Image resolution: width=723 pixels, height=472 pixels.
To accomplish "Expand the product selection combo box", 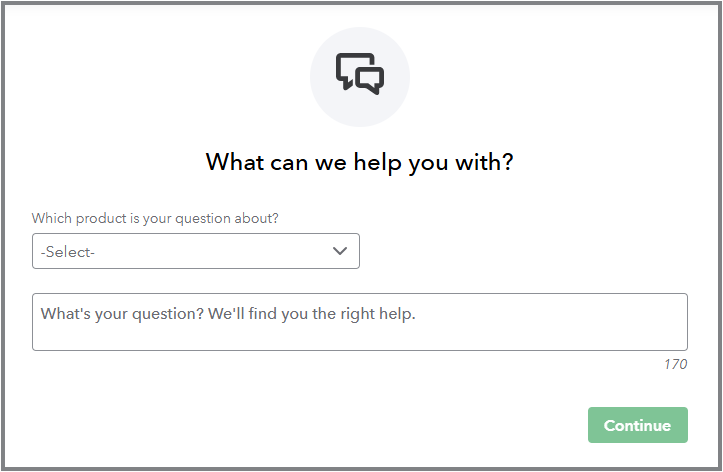I will pos(195,251).
